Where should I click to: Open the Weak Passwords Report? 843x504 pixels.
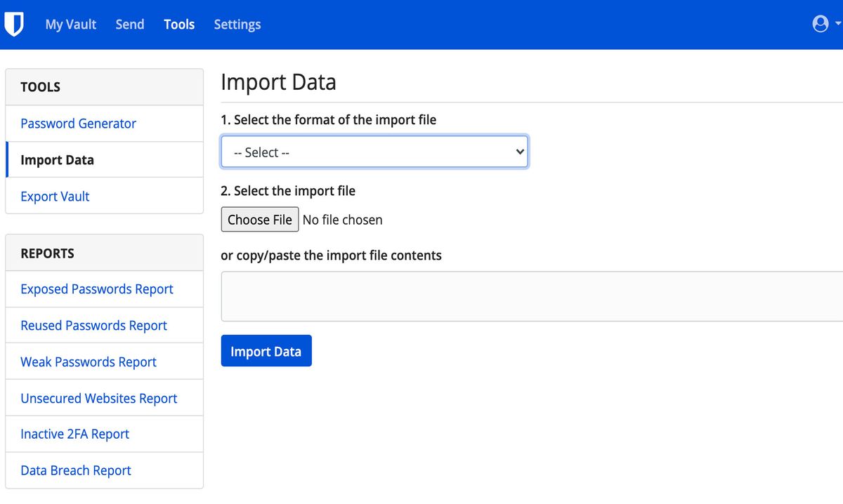[x=89, y=362]
